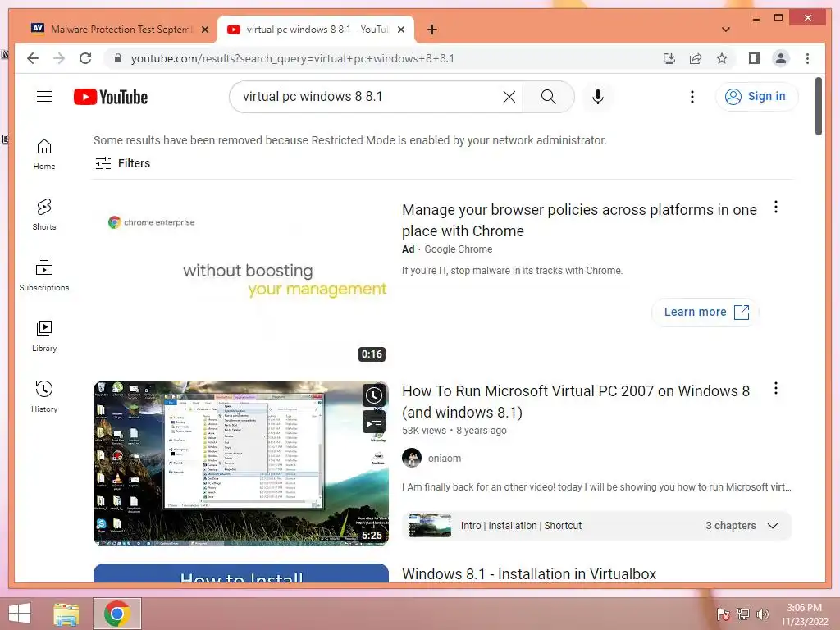This screenshot has width=840, height=630.
Task: Open the Chrome three-dot menu
Action: pos(807,58)
